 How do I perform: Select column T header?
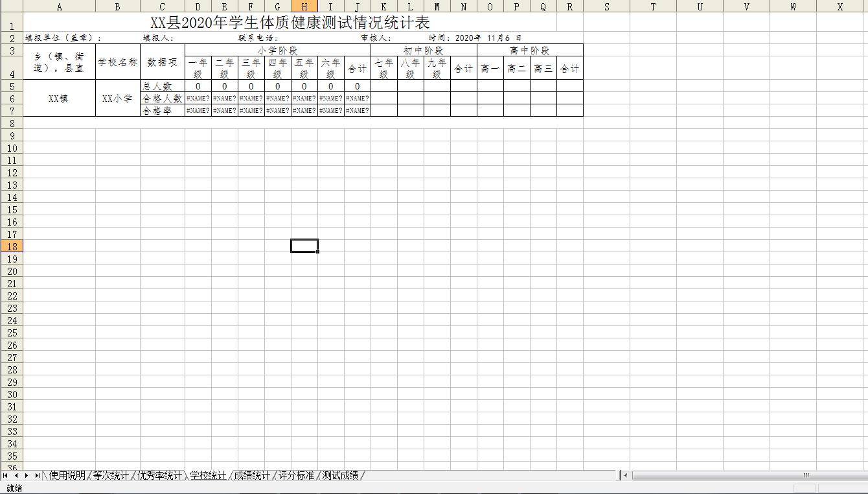tap(653, 6)
